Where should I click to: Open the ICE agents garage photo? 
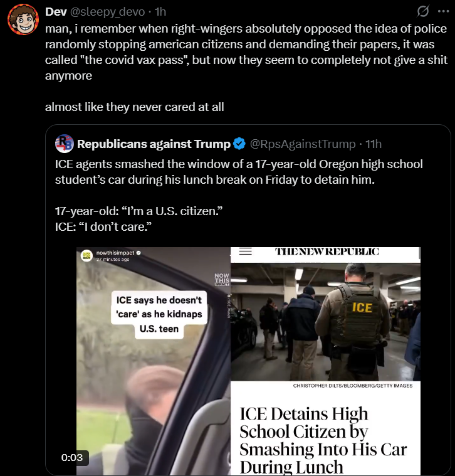coord(325,322)
